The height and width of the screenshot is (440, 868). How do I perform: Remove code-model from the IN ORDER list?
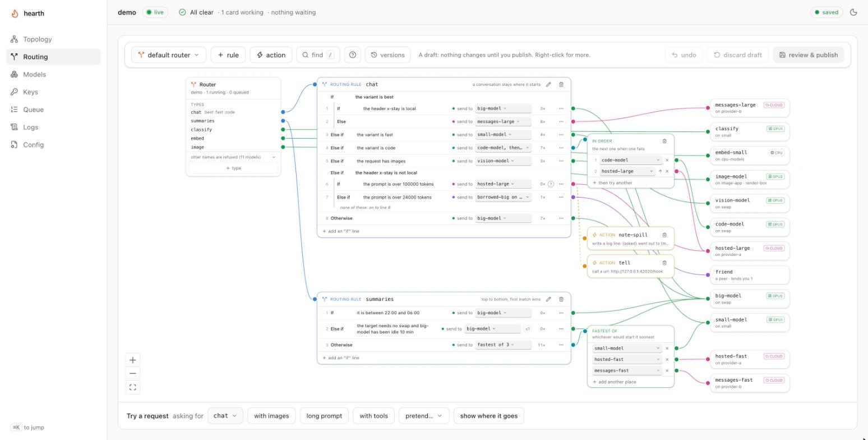pos(667,160)
